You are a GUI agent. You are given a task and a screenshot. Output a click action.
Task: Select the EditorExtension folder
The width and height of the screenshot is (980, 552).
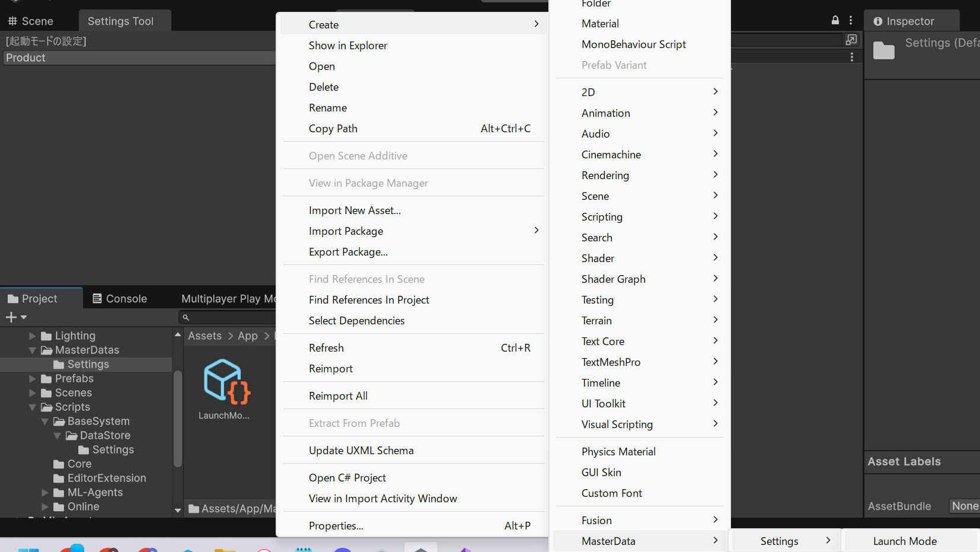(x=100, y=478)
